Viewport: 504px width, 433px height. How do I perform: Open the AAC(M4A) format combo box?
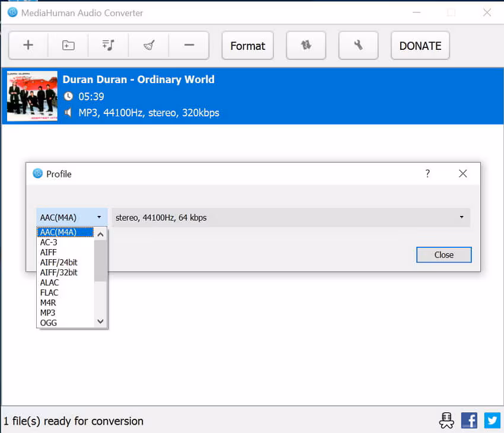72,218
